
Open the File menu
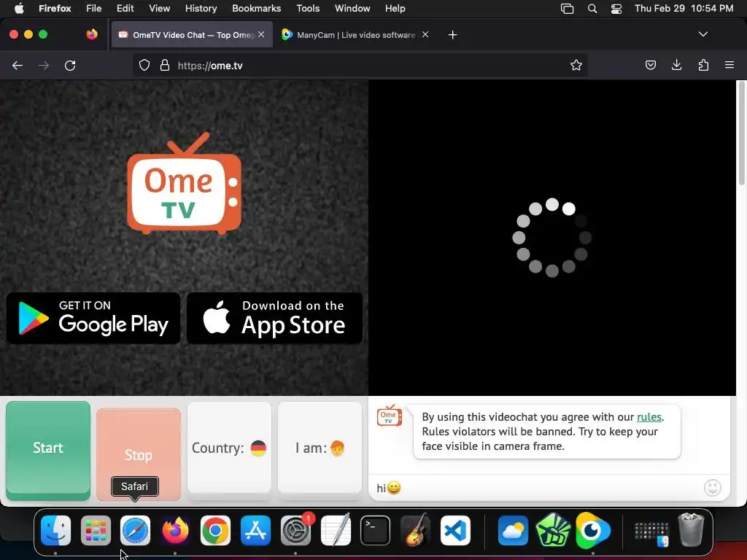point(94,8)
